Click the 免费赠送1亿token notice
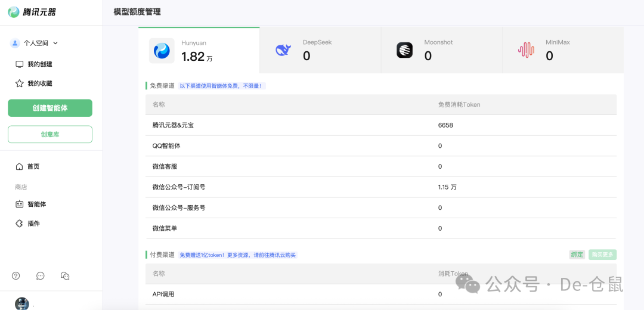This screenshot has height=310, width=644. coord(237,255)
